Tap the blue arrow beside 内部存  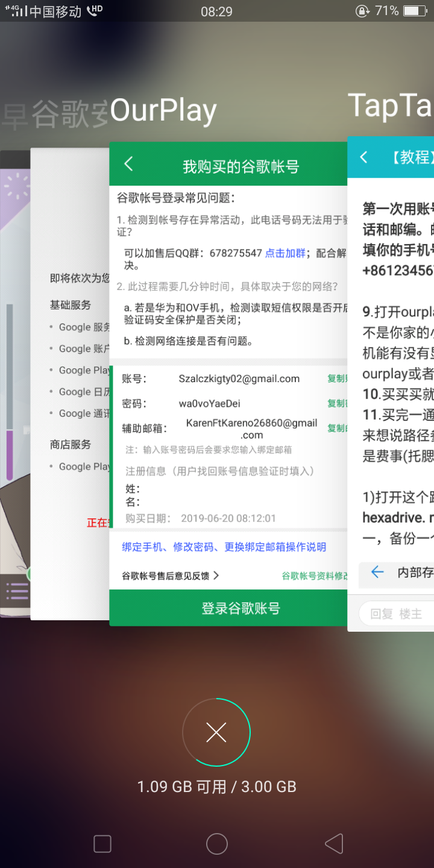[x=378, y=572]
